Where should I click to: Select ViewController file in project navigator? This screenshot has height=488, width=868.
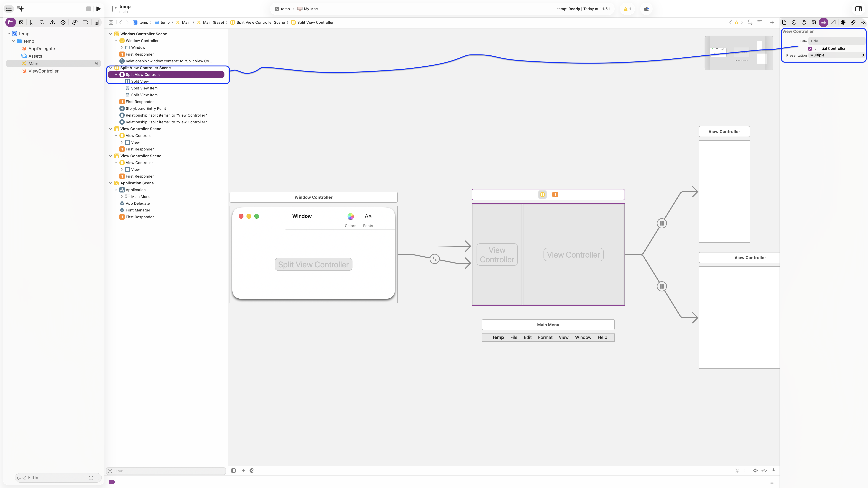tap(43, 71)
